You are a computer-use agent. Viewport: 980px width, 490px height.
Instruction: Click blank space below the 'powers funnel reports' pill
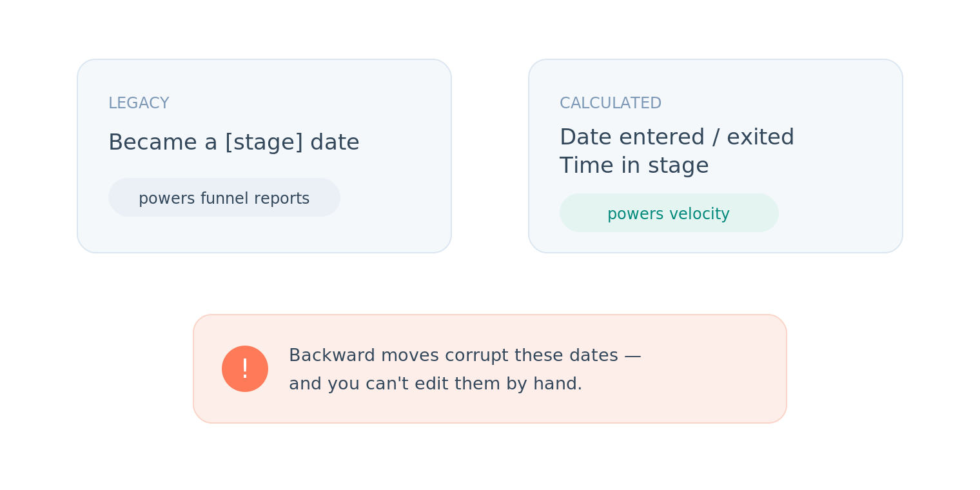pos(224,234)
